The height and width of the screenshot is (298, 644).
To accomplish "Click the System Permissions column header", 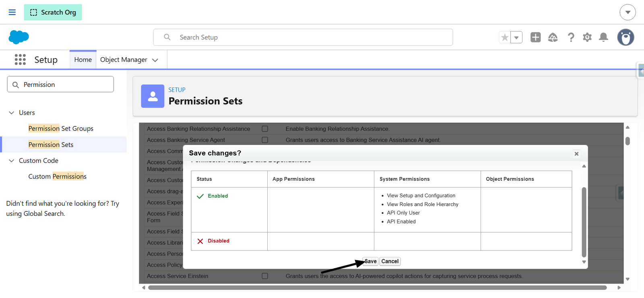I will pos(405,179).
